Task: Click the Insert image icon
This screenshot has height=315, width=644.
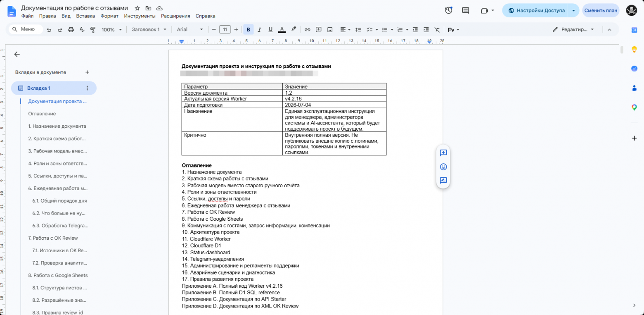Action: click(330, 30)
